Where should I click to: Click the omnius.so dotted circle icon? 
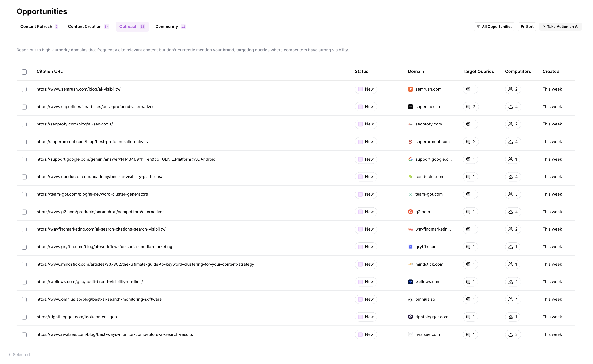(x=410, y=299)
